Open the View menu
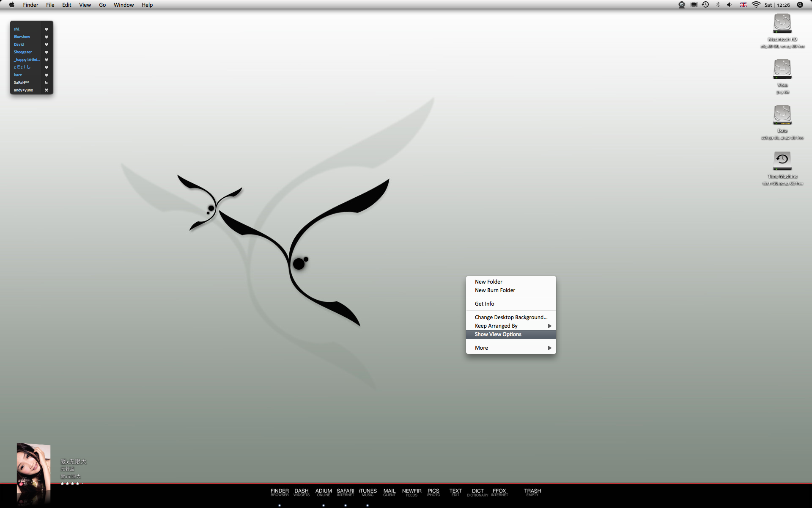812x508 pixels. coord(85,5)
